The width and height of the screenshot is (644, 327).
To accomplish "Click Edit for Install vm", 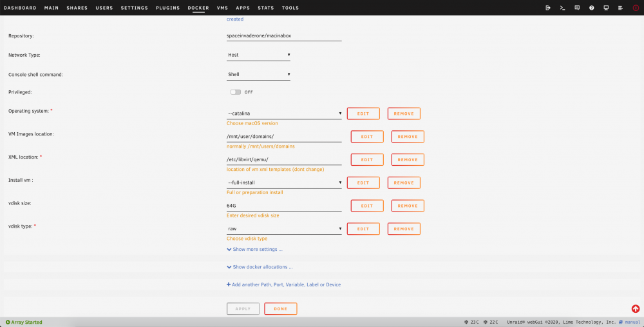I will [x=363, y=183].
